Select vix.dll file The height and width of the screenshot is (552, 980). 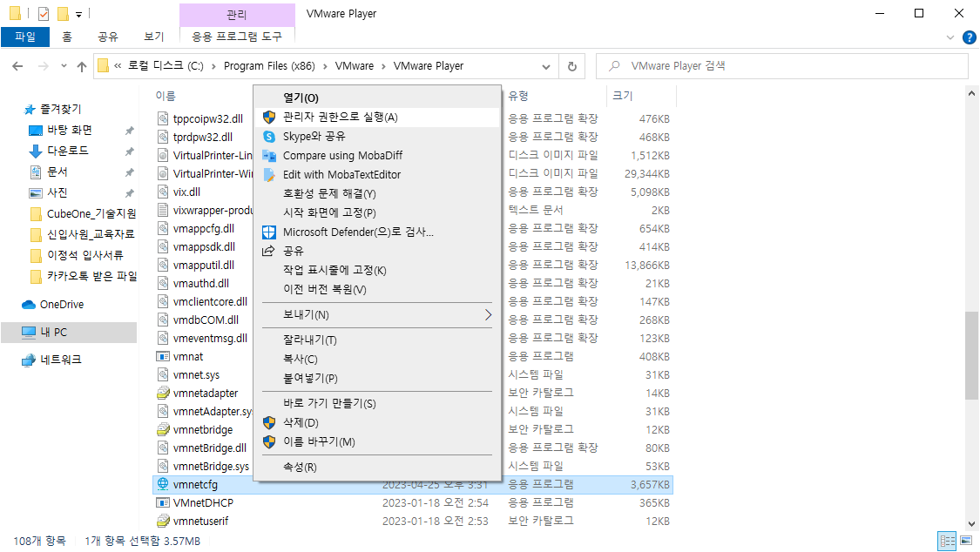click(x=186, y=192)
